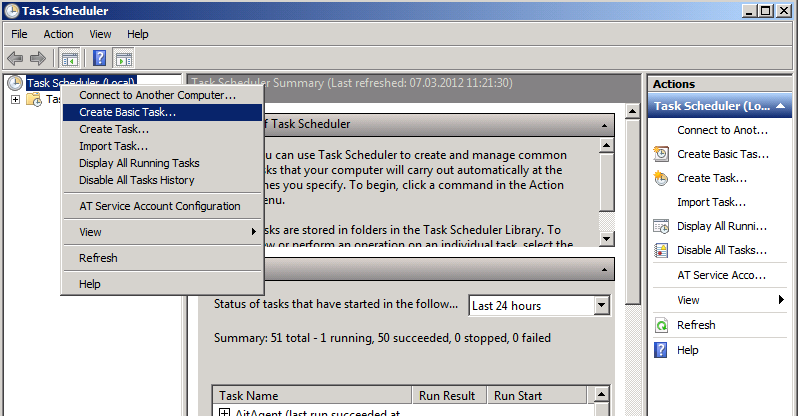This screenshot has height=416, width=798.
Task: Select Import Task in the context menu
Action: coord(113,146)
